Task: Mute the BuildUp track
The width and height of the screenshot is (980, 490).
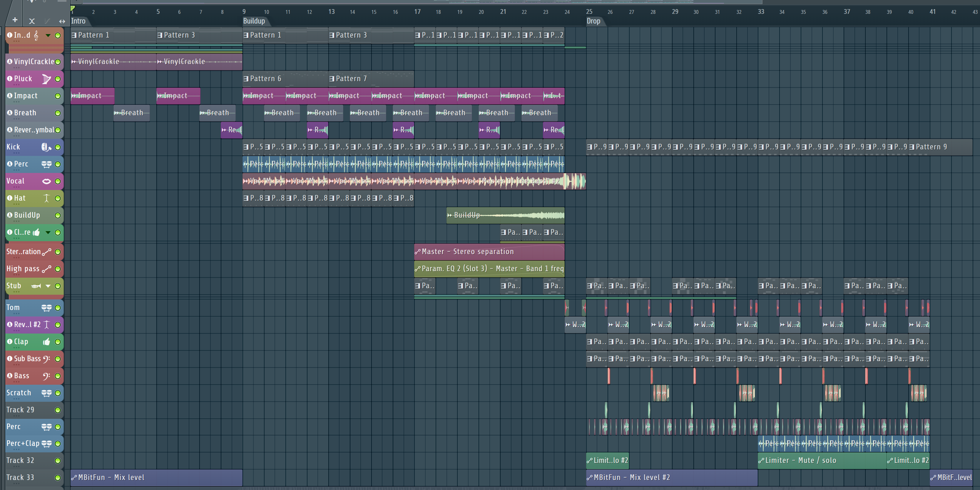Action: [58, 216]
